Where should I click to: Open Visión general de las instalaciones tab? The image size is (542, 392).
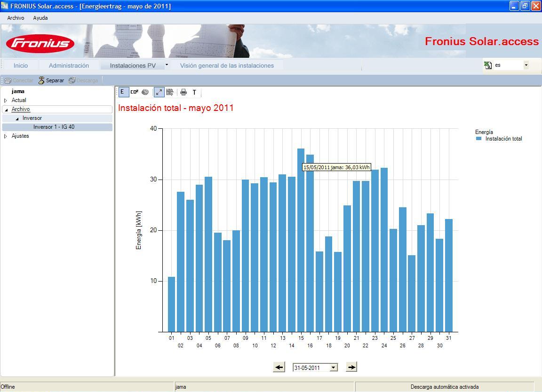click(227, 65)
